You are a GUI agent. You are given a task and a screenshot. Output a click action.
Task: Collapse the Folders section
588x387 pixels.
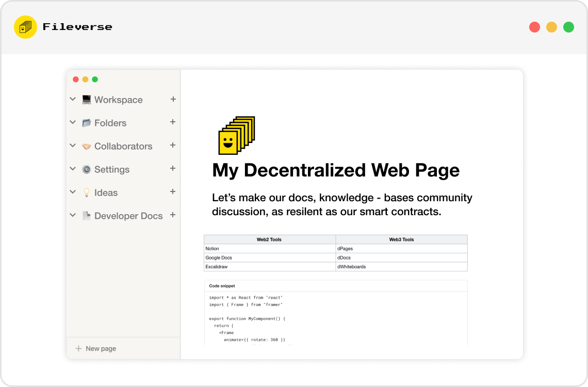[73, 122]
